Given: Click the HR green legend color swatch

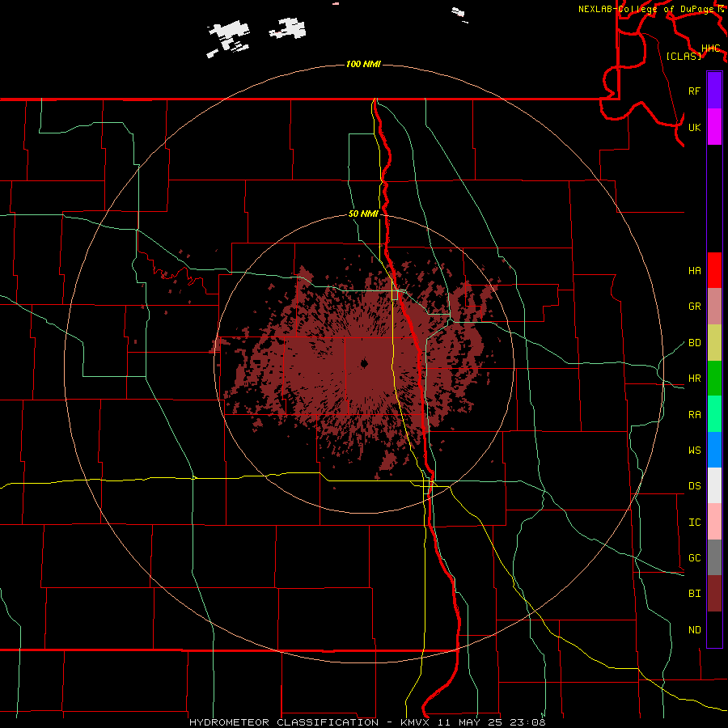Looking at the screenshot, I should pyautogui.click(x=714, y=378).
